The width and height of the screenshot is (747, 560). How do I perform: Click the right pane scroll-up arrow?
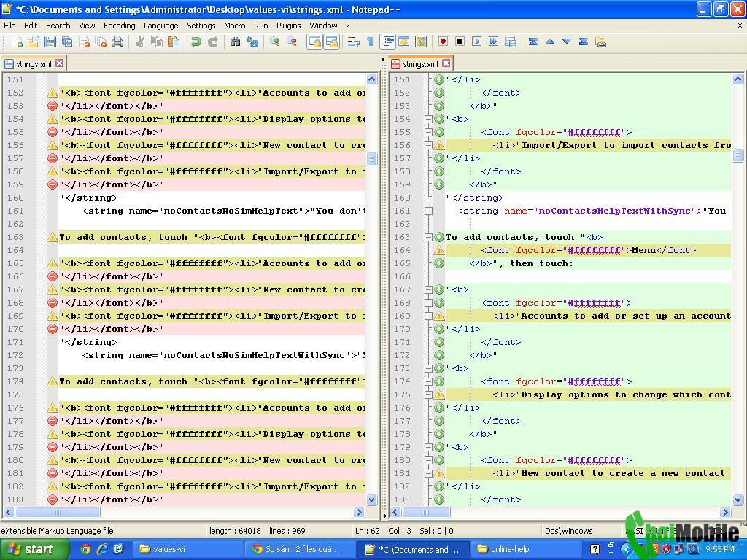738,79
